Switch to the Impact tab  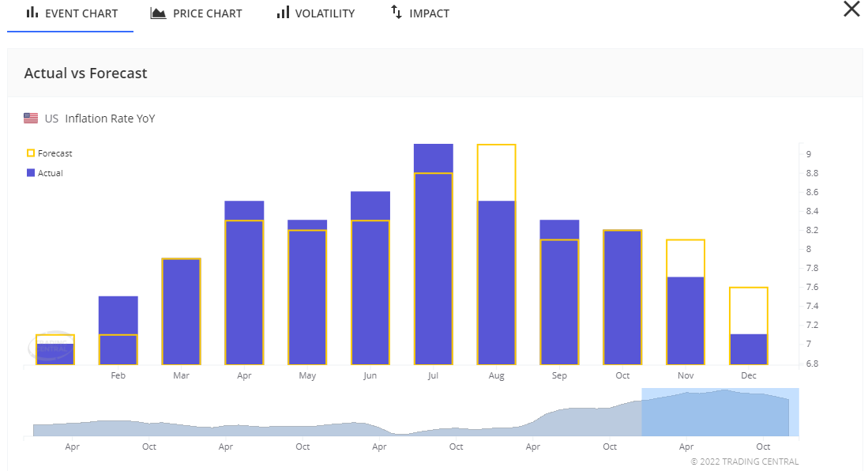point(420,13)
